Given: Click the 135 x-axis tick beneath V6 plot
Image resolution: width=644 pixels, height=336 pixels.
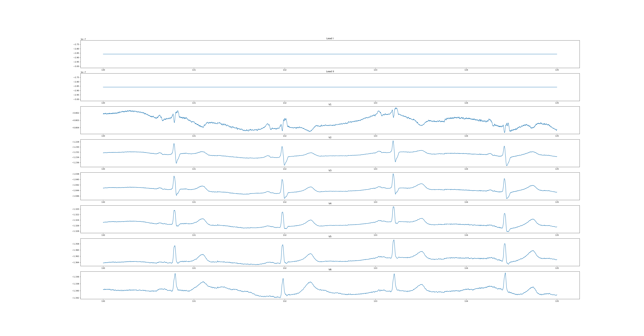Looking at the screenshot, I should click(557, 301).
